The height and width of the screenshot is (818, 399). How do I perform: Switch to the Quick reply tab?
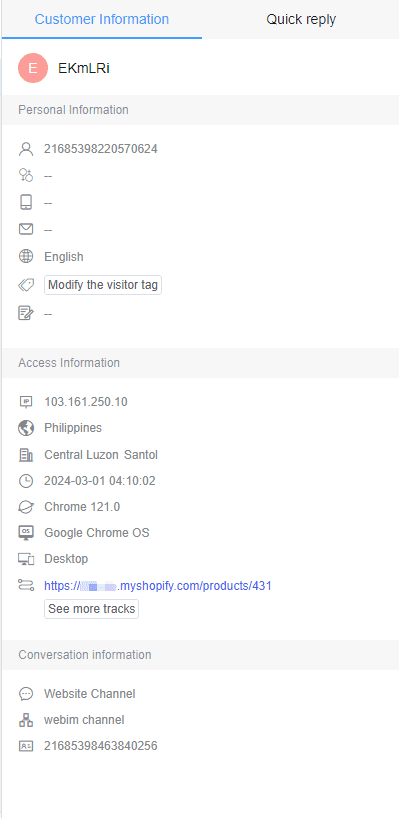tap(301, 19)
